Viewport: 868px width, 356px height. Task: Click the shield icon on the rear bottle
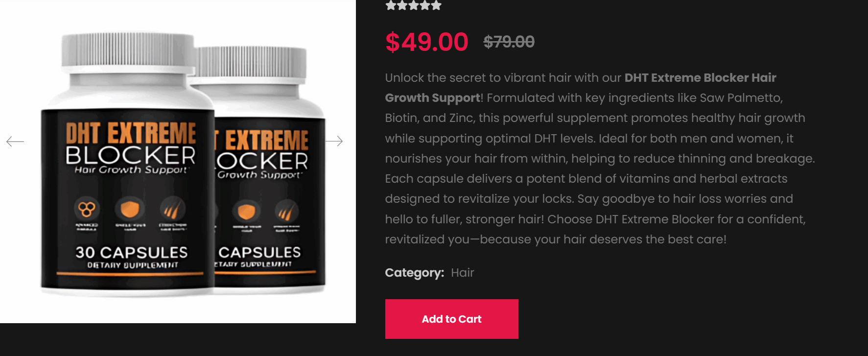(246, 212)
